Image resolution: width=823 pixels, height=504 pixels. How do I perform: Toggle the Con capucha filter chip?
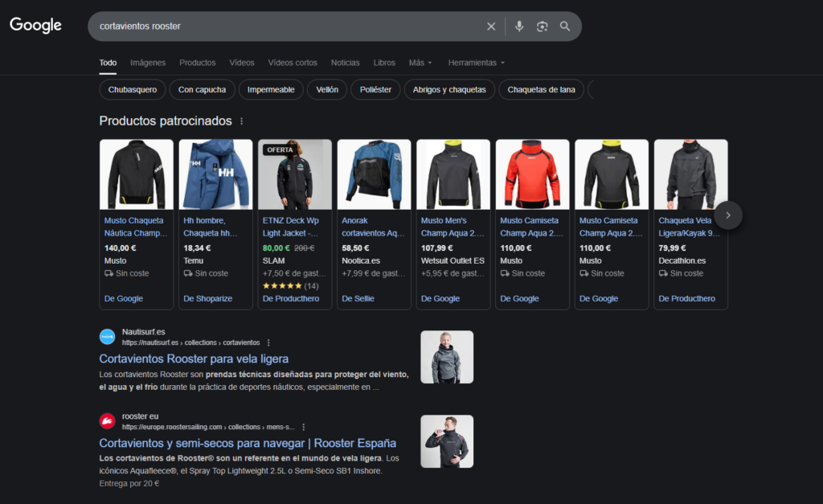[x=202, y=90]
